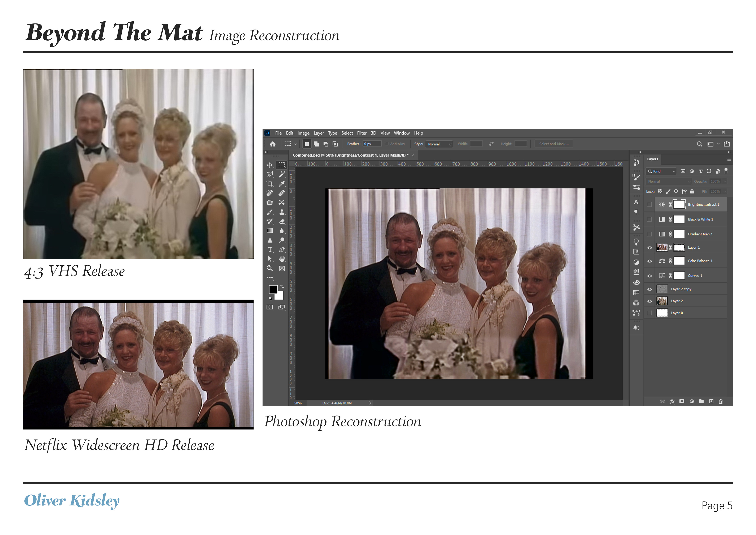Image resolution: width=756 pixels, height=535 pixels.
Task: Show the Black & White 1 layer
Action: (x=649, y=220)
